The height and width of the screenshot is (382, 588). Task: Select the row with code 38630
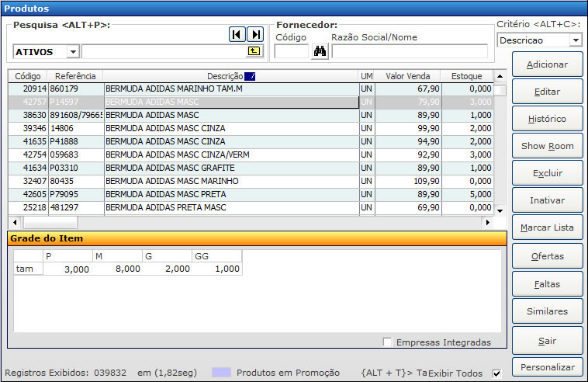(251, 115)
